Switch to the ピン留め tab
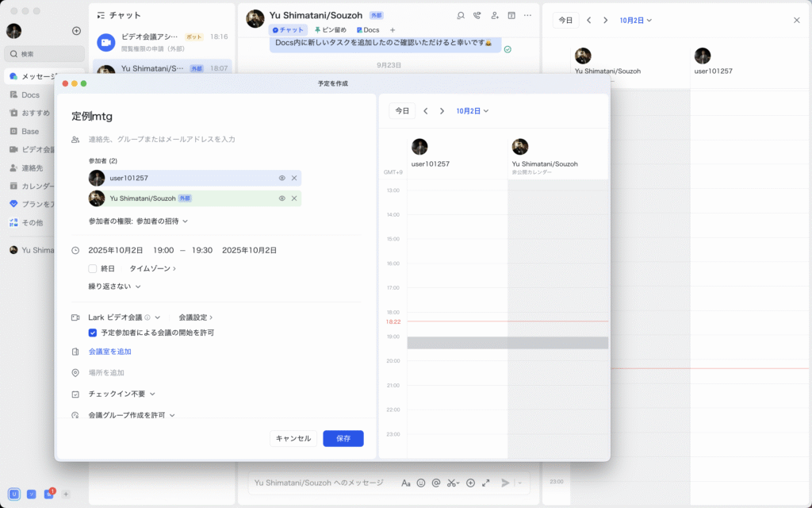This screenshot has width=812, height=508. 331,30
